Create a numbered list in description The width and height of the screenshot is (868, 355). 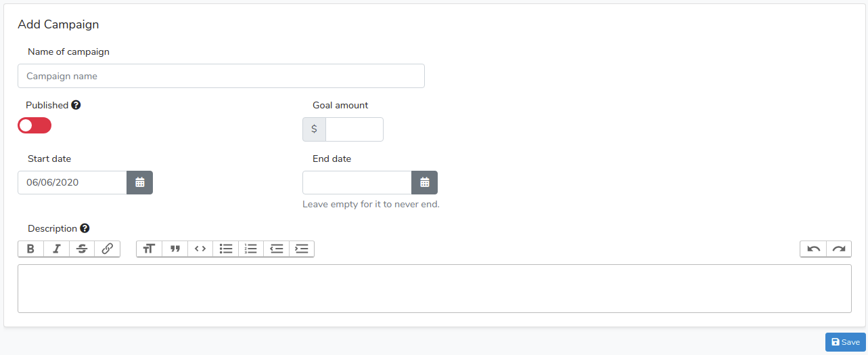[251, 249]
